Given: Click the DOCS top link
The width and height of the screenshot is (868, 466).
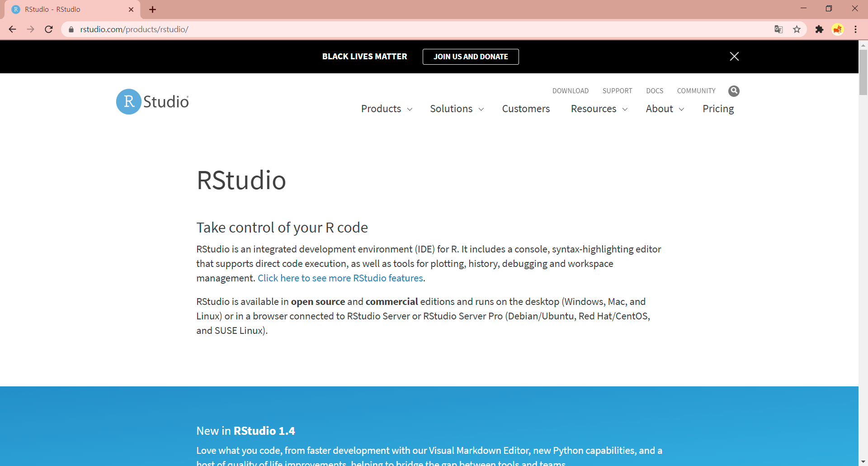Looking at the screenshot, I should [x=655, y=91].
